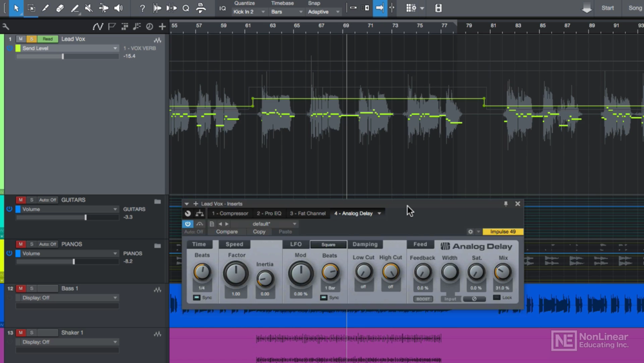
Task: Solo the Bass 1 track
Action: click(x=32, y=288)
